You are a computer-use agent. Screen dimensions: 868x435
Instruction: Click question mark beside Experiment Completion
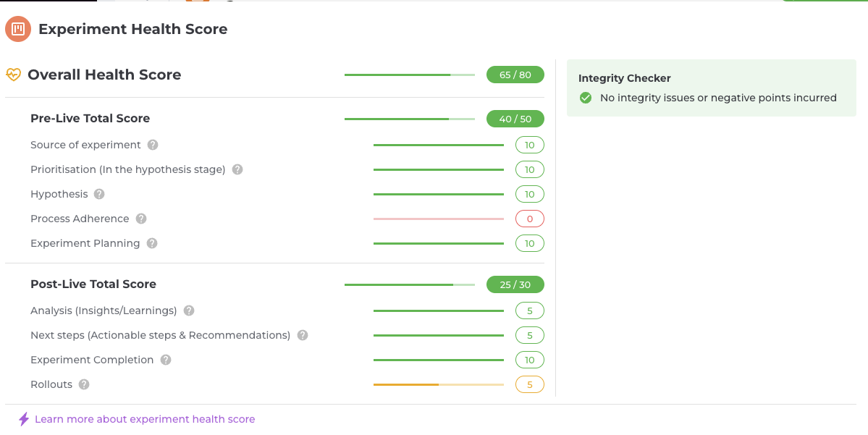click(x=166, y=360)
